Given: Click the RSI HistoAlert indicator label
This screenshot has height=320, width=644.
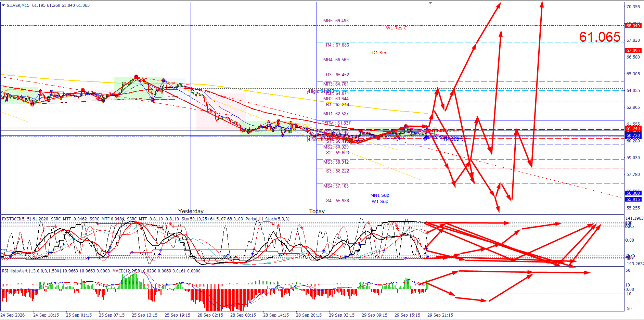Looking at the screenshot, I should coord(56,271).
